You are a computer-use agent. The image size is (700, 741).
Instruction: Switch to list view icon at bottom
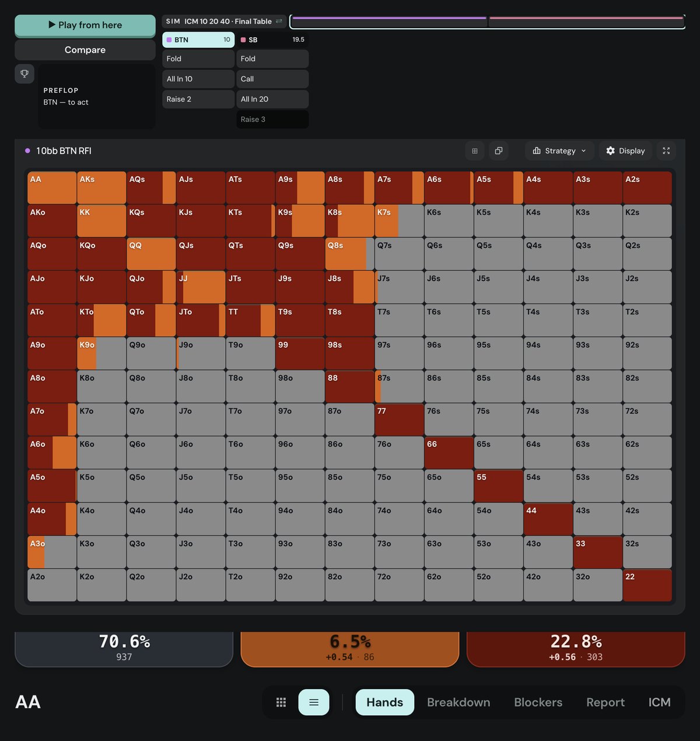click(314, 702)
